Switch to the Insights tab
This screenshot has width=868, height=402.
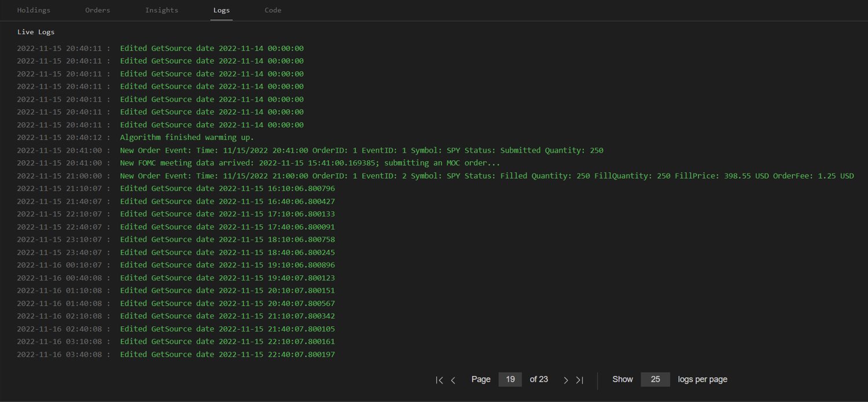tap(161, 10)
